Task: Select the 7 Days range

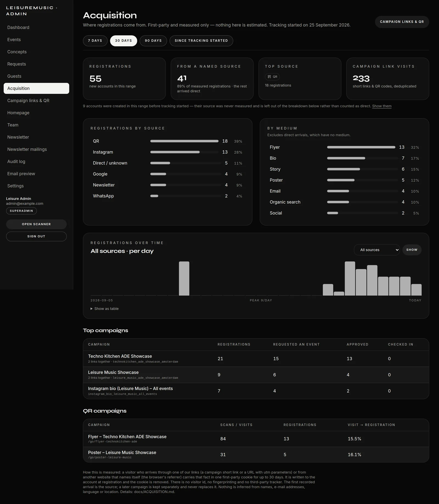Action: [x=95, y=41]
